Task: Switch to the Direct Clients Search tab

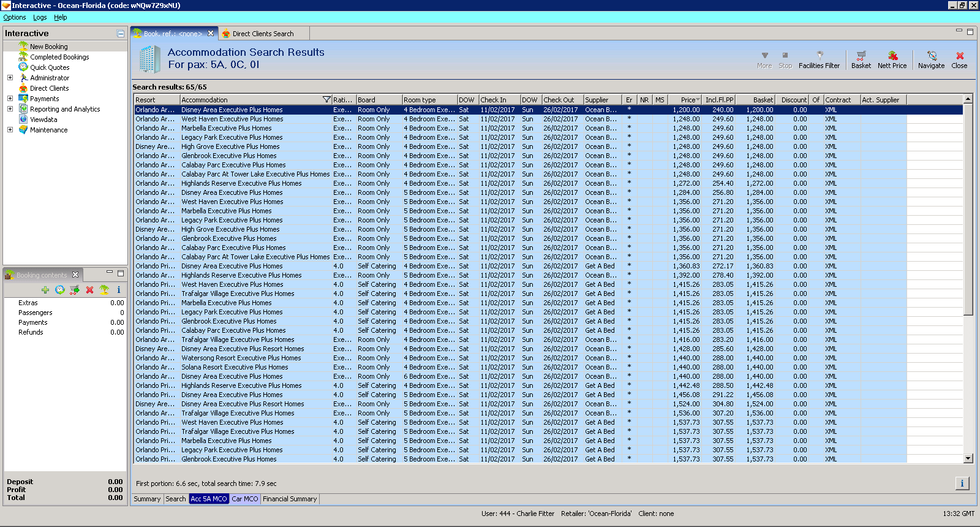Action: pyautogui.click(x=262, y=34)
